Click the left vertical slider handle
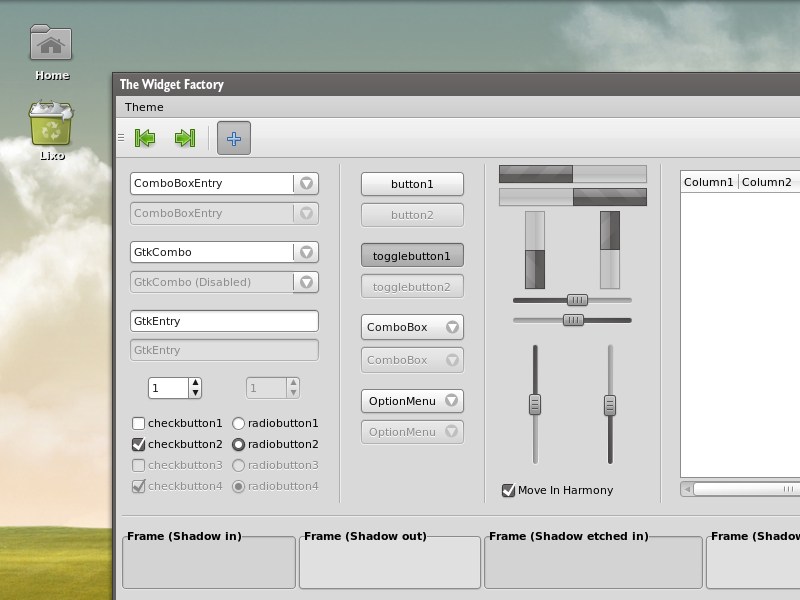The width and height of the screenshot is (800, 600). 535,404
